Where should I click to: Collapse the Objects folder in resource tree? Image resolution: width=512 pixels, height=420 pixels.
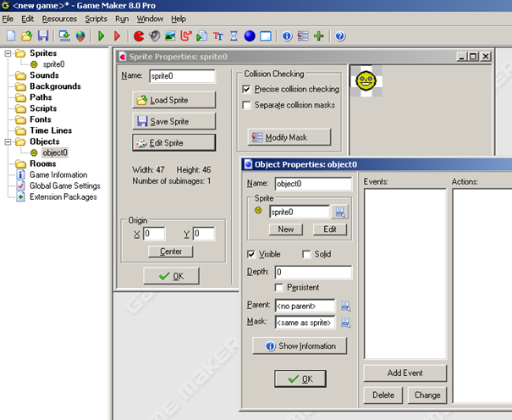pos(8,141)
